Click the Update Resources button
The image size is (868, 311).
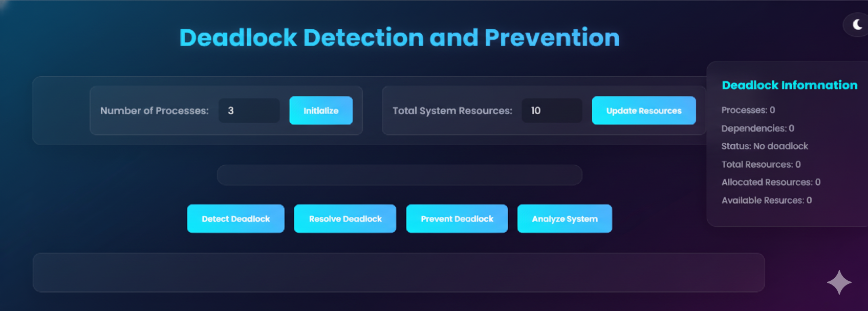click(643, 110)
